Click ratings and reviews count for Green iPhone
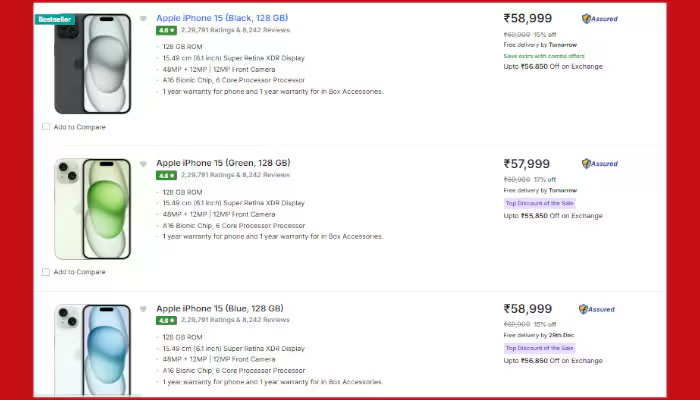The height and width of the screenshot is (400, 700). [235, 175]
